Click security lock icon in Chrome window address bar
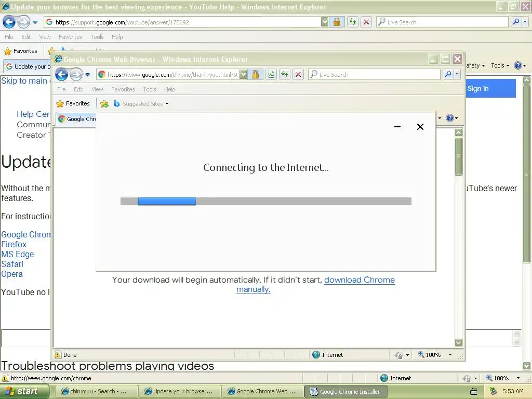Viewport: 532px width, 399px height. point(256,74)
